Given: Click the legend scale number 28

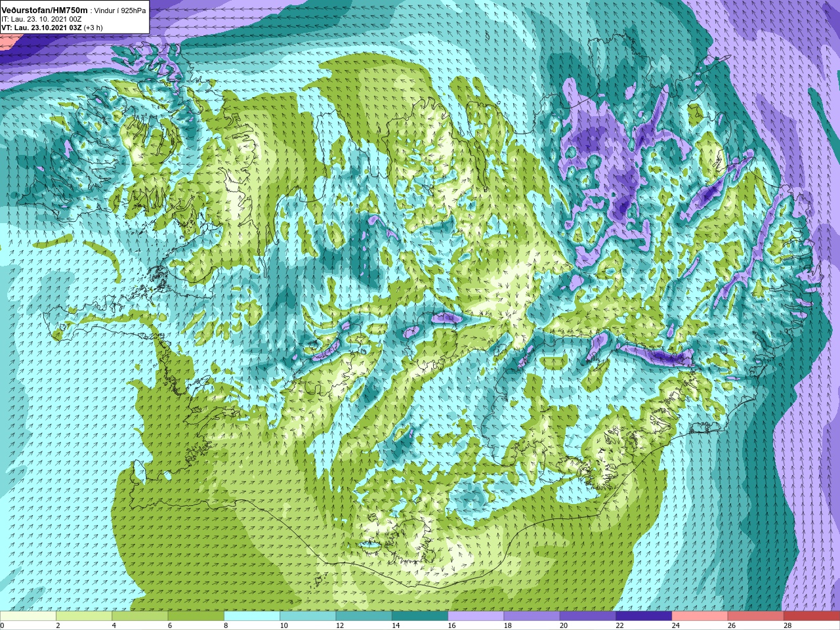Looking at the screenshot, I should click(788, 625).
